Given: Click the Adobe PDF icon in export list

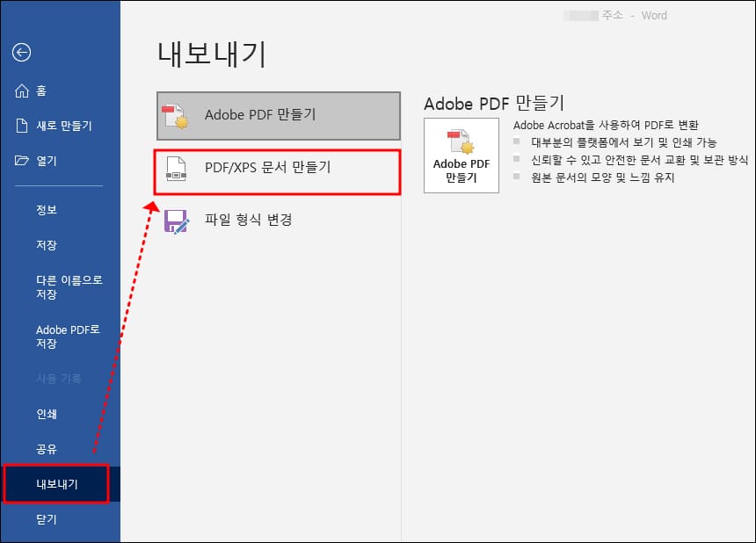Looking at the screenshot, I should pos(175,116).
